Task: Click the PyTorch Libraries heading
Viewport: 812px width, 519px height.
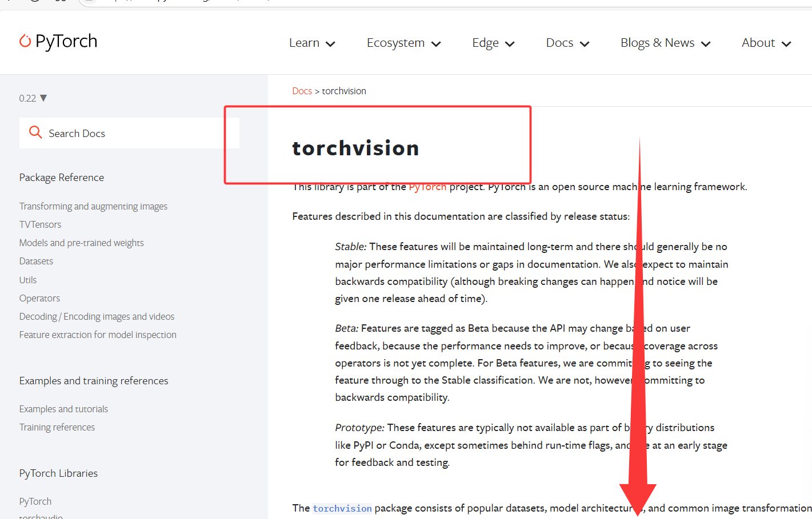Action: point(58,473)
